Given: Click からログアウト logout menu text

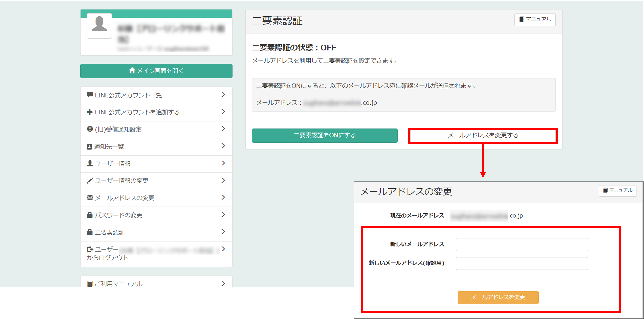Looking at the screenshot, I should tap(108, 258).
